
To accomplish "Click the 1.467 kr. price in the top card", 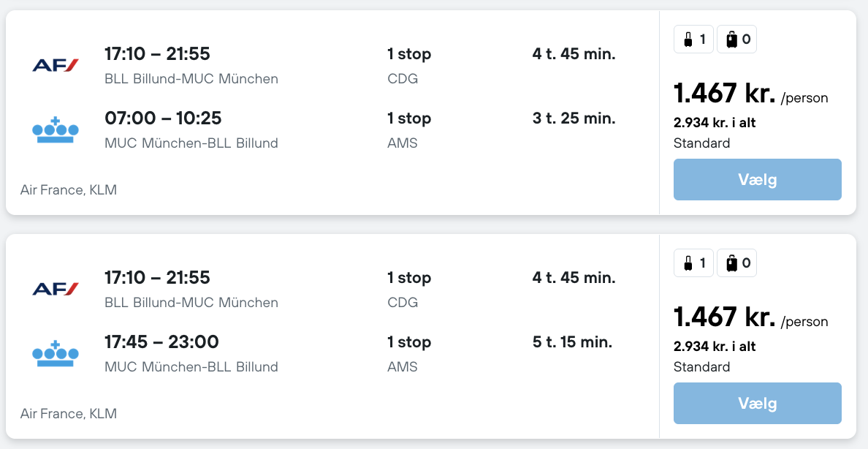I will (723, 94).
